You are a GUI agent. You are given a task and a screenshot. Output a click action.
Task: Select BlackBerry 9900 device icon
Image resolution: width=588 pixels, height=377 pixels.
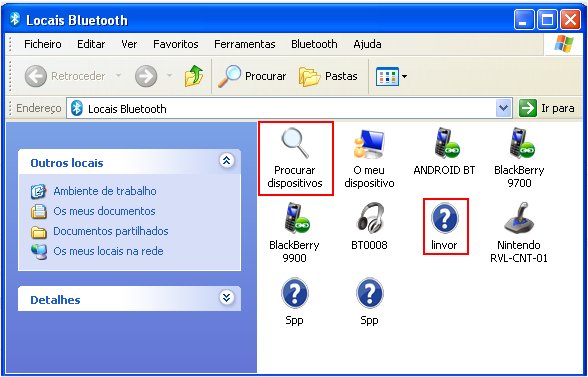point(297,218)
